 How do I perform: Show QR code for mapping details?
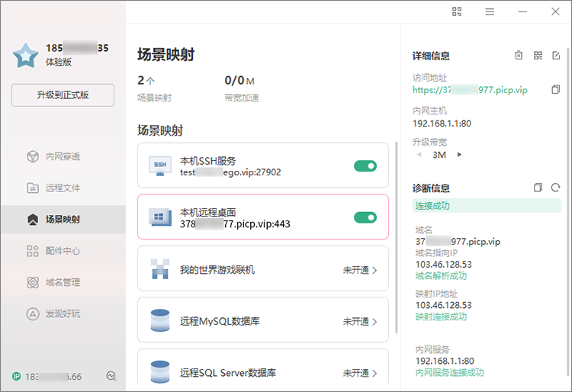pos(538,56)
